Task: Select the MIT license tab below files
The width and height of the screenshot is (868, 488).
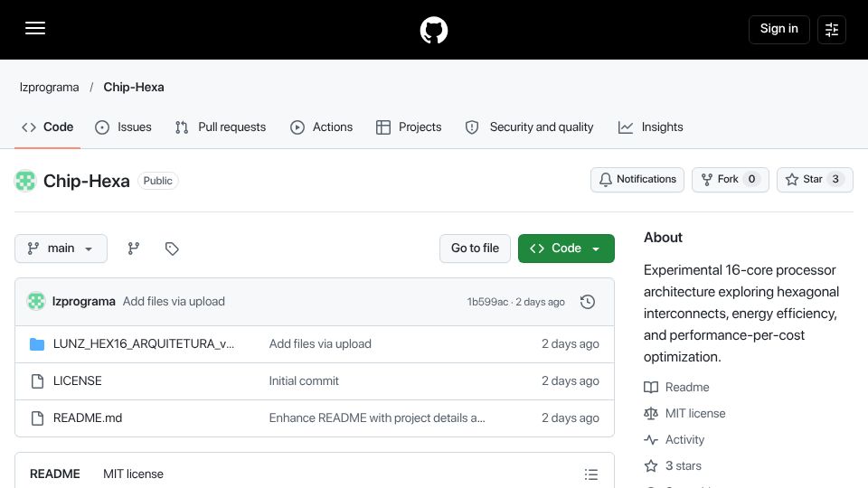Action: tap(134, 474)
